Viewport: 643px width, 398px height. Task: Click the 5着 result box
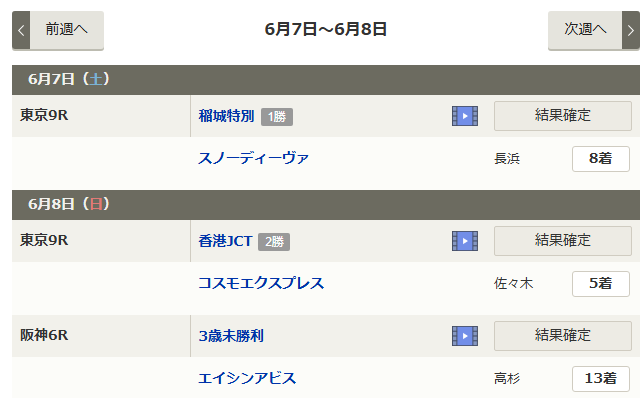point(601,284)
